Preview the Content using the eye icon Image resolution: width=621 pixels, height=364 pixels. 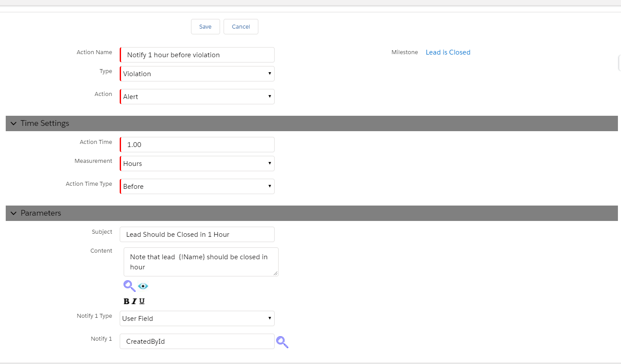[143, 286]
